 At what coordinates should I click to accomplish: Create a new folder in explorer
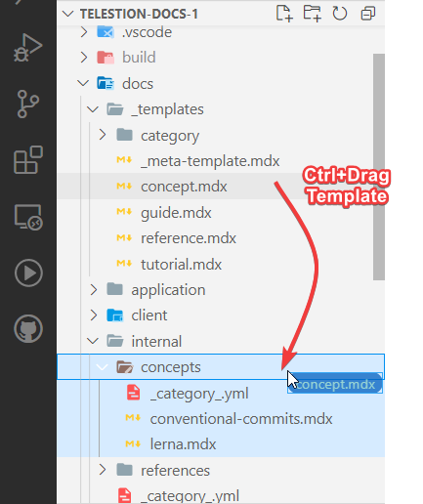tap(313, 14)
